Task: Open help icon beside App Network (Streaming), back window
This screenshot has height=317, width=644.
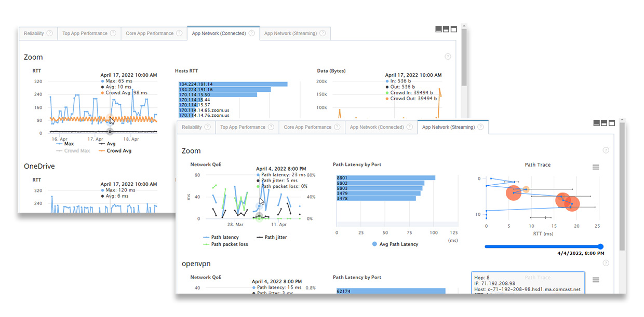Action: click(x=323, y=33)
